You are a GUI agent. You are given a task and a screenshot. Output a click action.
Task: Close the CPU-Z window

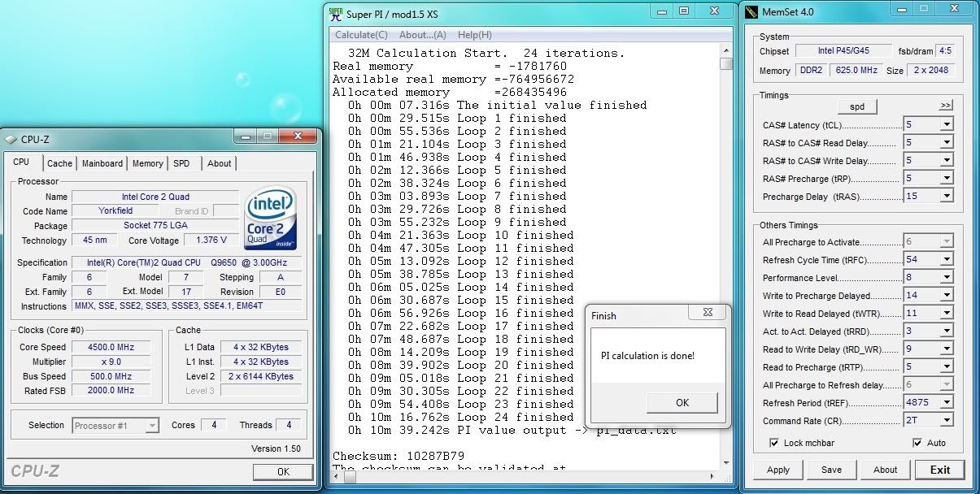pos(298,136)
